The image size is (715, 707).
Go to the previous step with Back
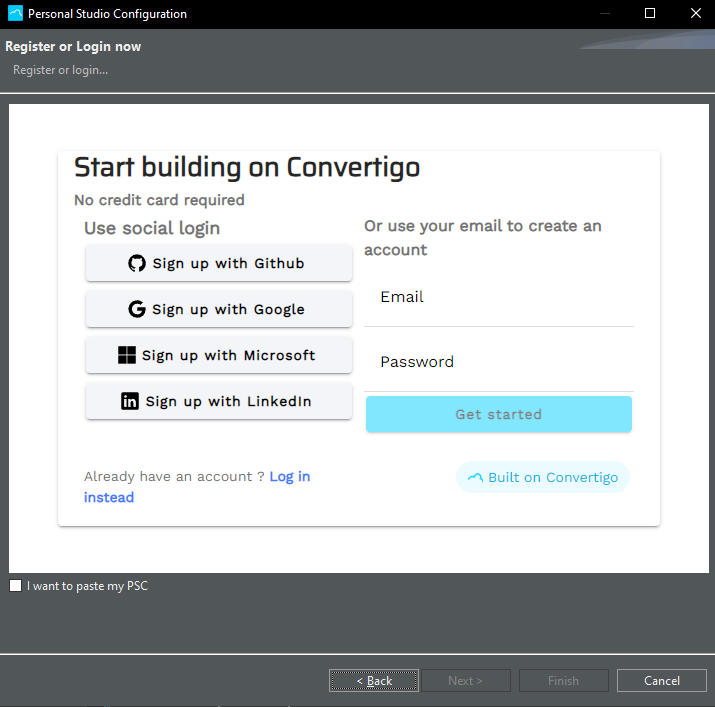tap(374, 681)
